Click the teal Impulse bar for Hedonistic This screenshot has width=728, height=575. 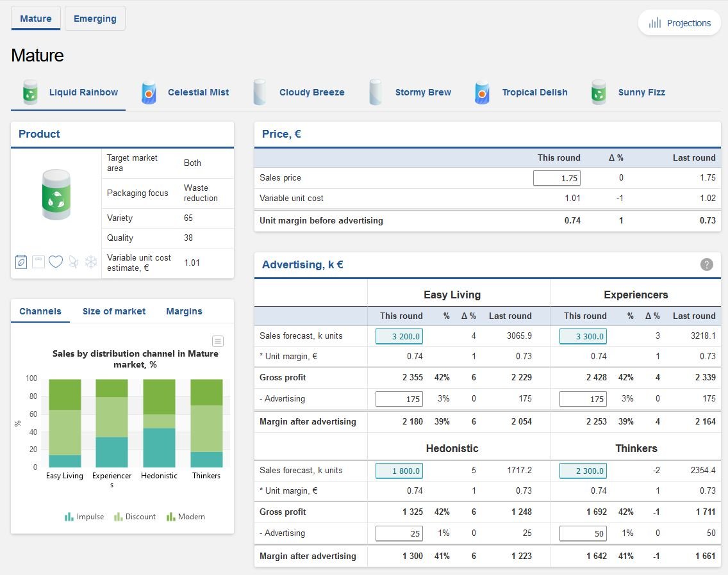[159, 448]
